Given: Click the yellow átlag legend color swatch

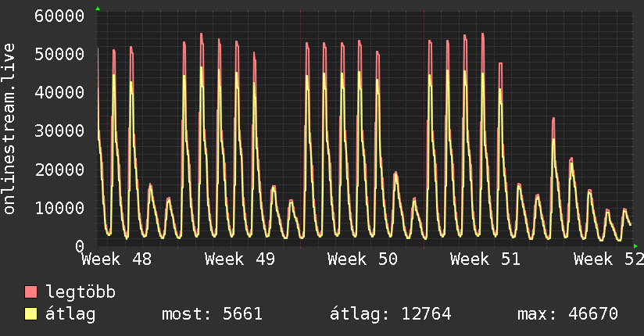Looking at the screenshot, I should tap(30, 314).
